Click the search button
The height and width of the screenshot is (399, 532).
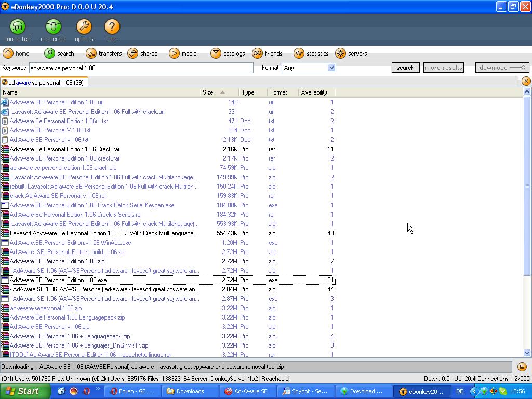click(405, 68)
